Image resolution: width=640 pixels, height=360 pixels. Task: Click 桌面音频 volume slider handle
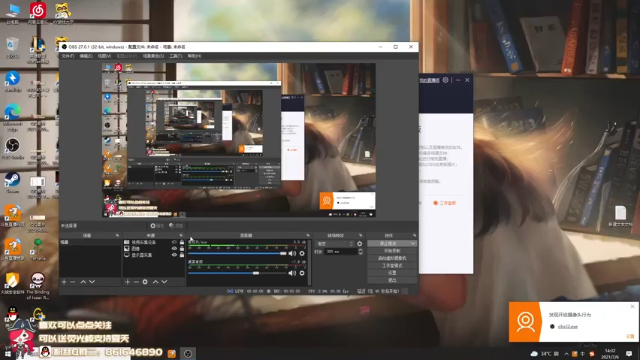pyautogui.click(x=256, y=273)
